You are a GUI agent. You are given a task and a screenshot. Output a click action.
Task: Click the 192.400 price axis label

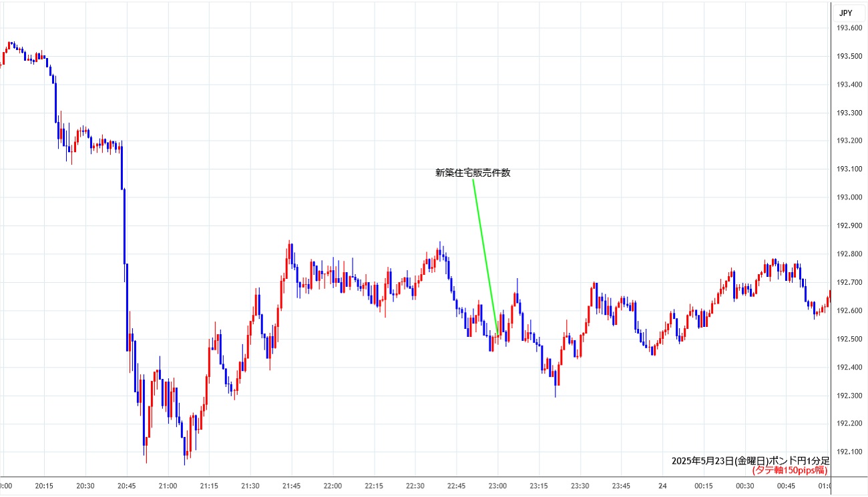point(849,368)
